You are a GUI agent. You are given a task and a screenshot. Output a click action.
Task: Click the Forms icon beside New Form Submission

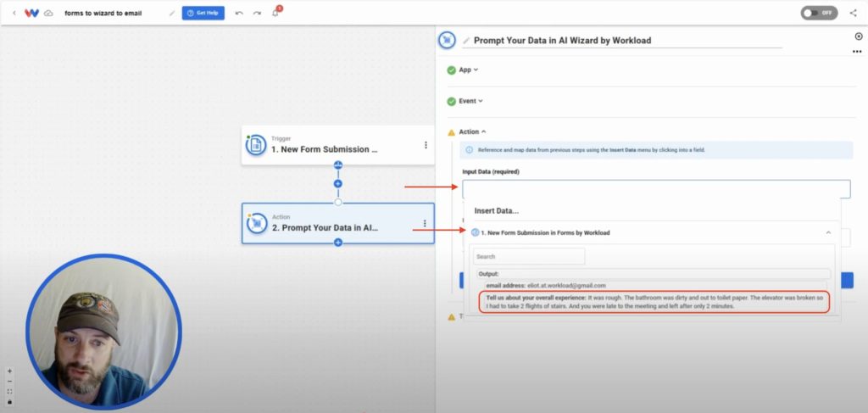pyautogui.click(x=475, y=232)
